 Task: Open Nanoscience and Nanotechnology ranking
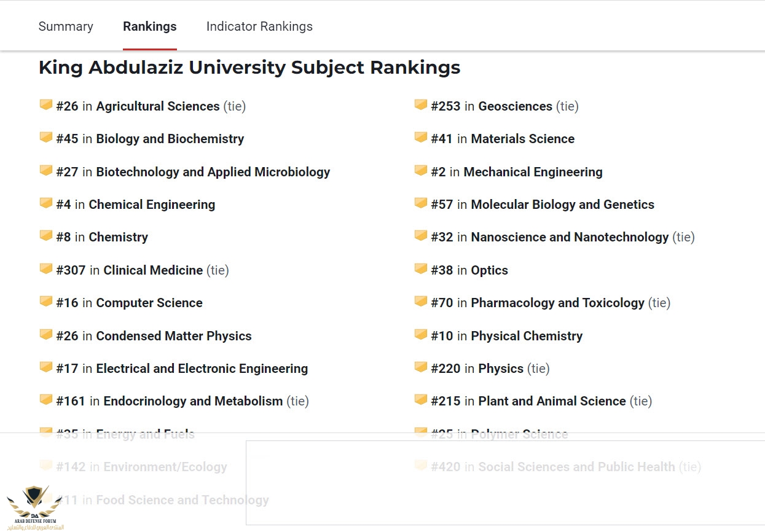[569, 237]
